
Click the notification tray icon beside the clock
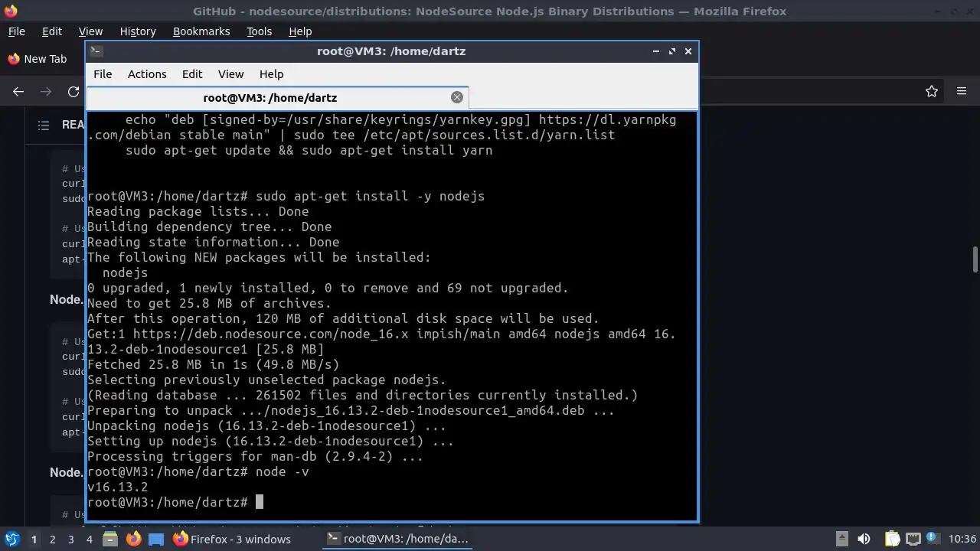(933, 539)
